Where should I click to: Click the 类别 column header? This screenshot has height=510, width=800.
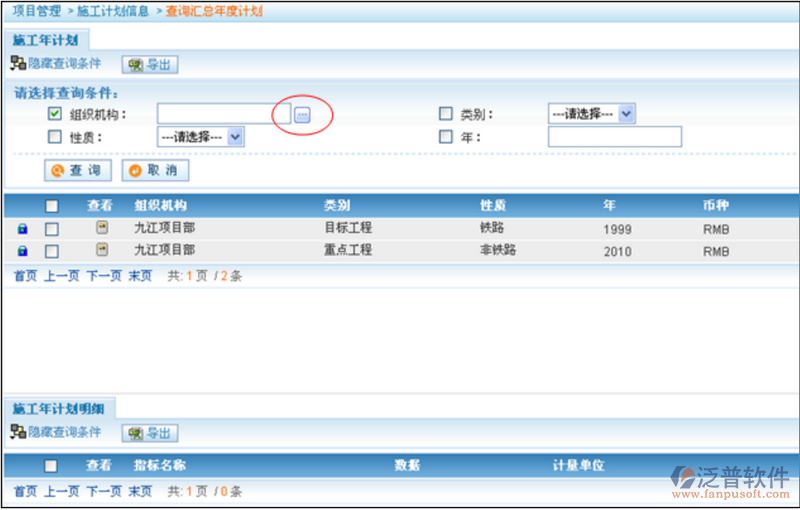pos(337,205)
